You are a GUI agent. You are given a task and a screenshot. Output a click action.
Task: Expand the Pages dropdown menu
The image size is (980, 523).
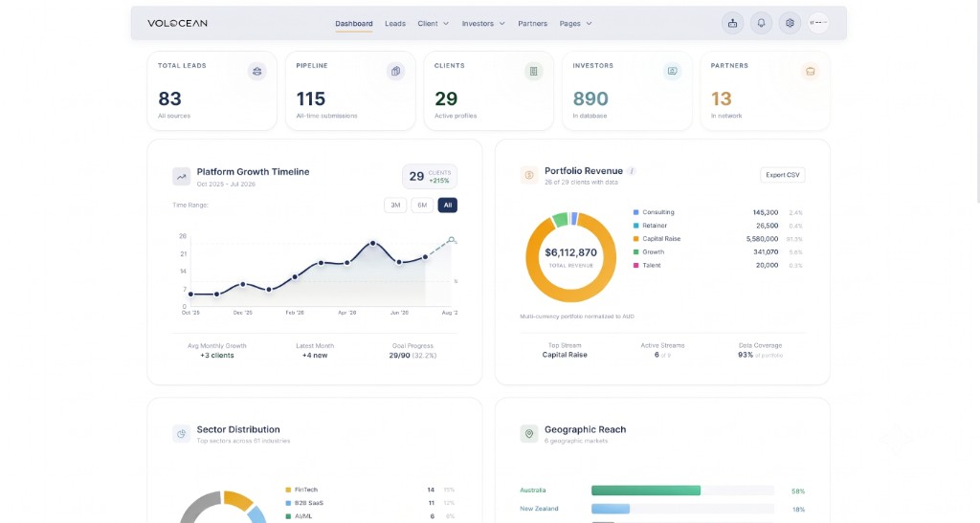coord(575,24)
